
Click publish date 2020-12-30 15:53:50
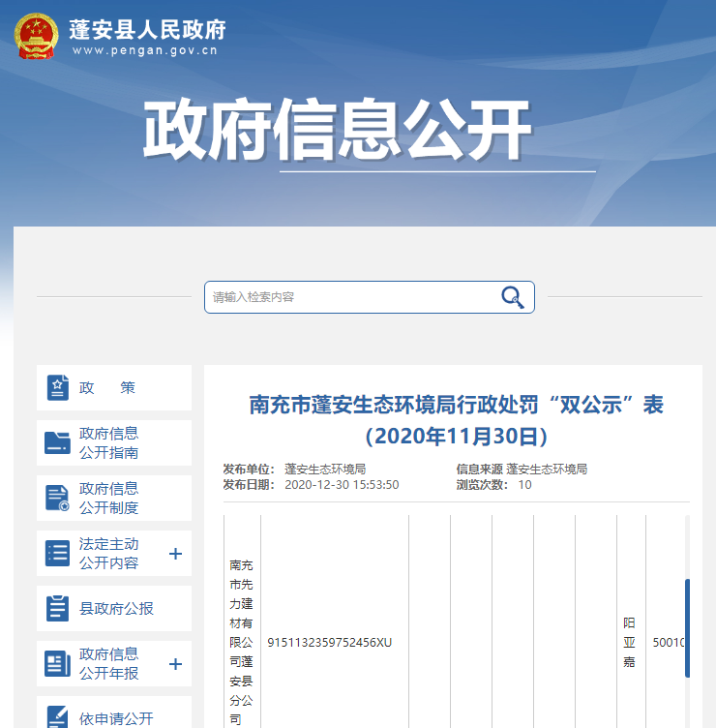342,485
